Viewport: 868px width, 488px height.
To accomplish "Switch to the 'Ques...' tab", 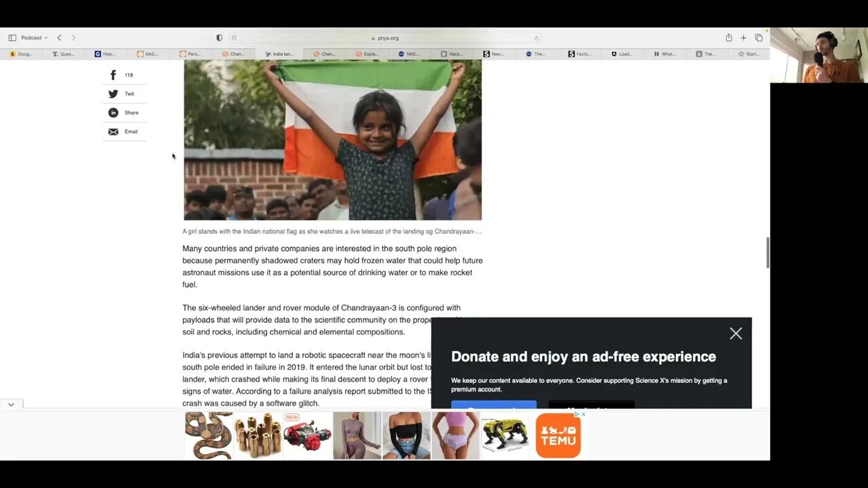I will click(x=64, y=54).
